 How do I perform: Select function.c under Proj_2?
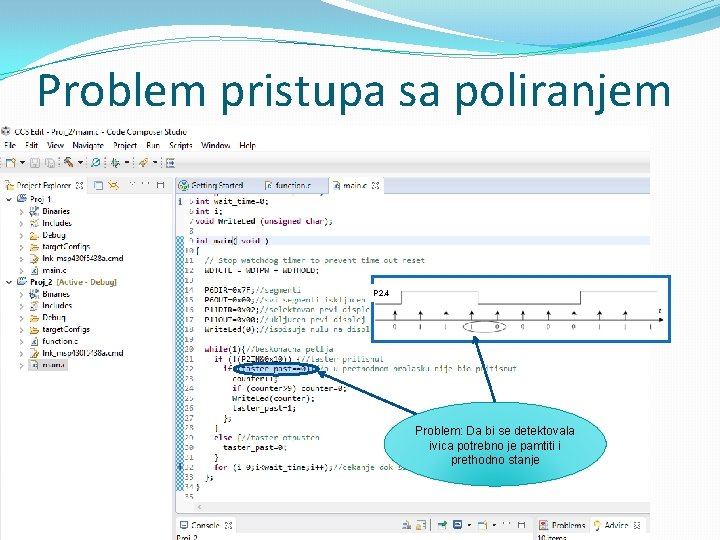pyautogui.click(x=60, y=342)
